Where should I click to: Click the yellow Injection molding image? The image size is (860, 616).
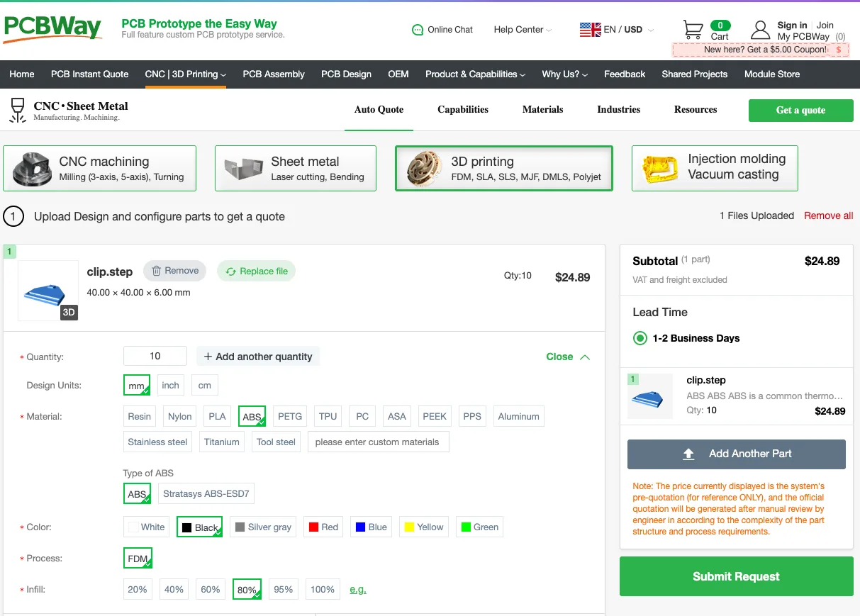point(660,169)
